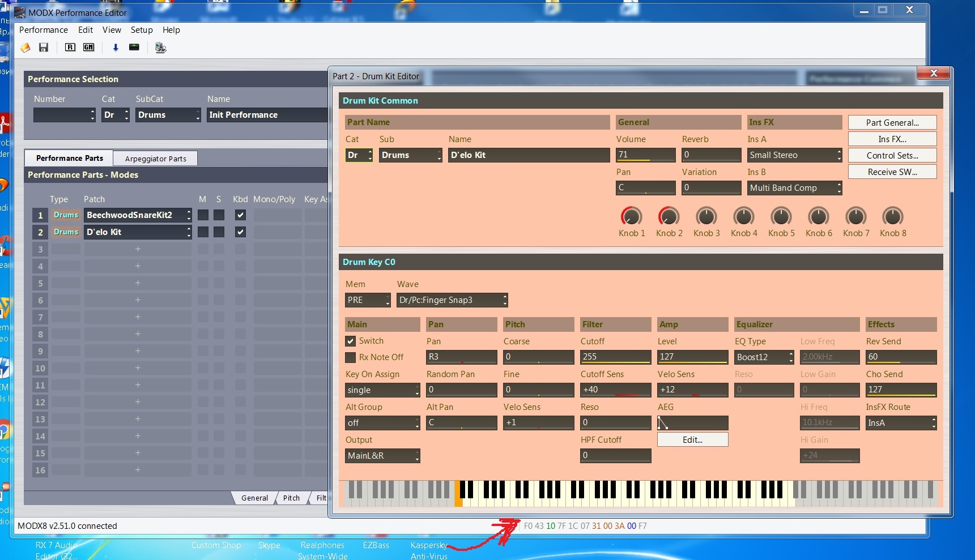The width and height of the screenshot is (975, 560).
Task: Click the Part General... button
Action: [x=892, y=123]
